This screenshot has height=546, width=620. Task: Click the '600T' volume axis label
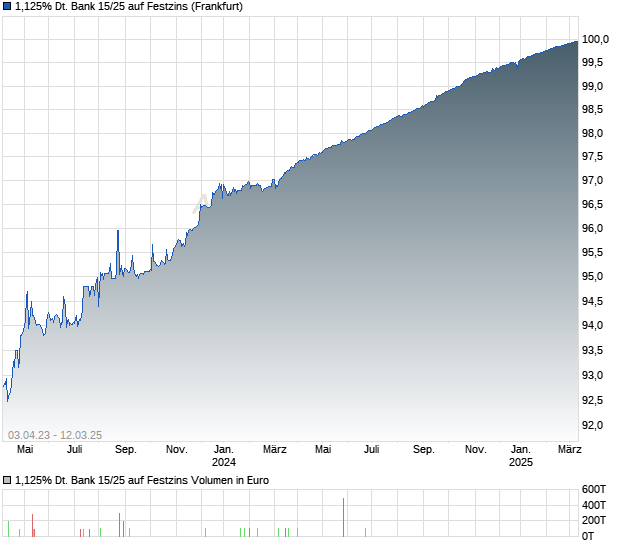594,489
